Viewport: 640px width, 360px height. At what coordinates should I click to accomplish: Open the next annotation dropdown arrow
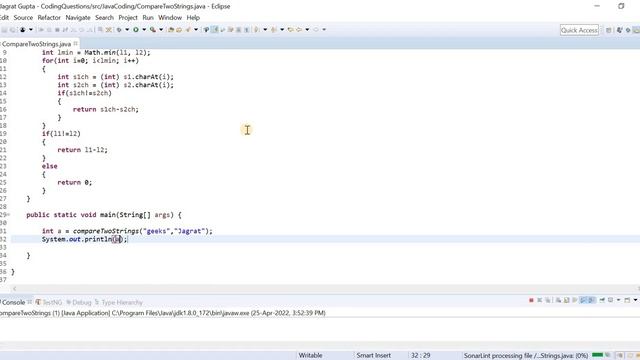click(x=265, y=30)
